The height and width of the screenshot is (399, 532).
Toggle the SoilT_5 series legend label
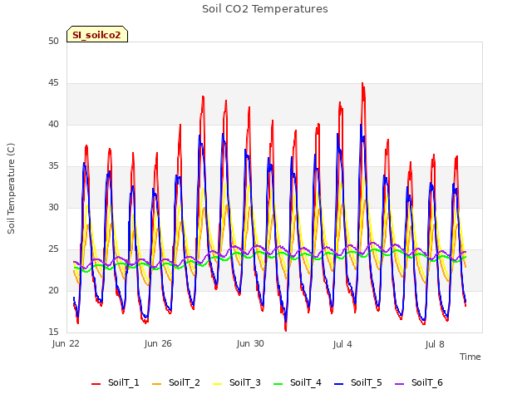coord(367,382)
